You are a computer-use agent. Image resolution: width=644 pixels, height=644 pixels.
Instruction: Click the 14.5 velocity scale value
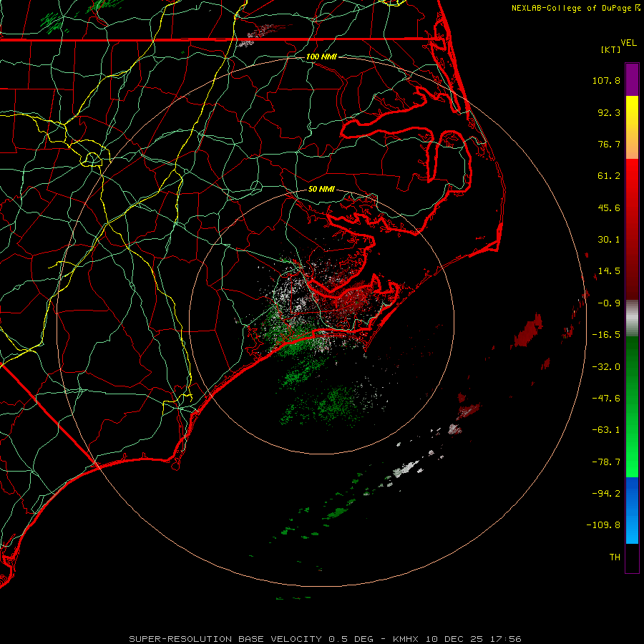tap(609, 271)
